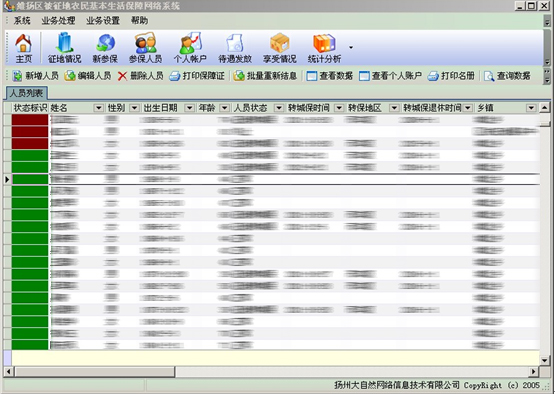Click the 扬州大自然网络信息技术有限公司 status text
Image resolution: width=555 pixels, height=394 pixels.
click(397, 385)
